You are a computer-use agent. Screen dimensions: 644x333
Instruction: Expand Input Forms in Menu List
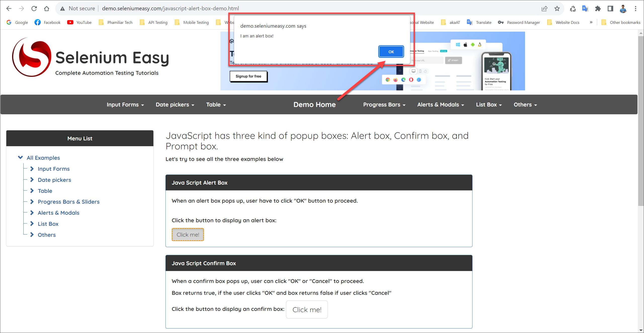32,169
